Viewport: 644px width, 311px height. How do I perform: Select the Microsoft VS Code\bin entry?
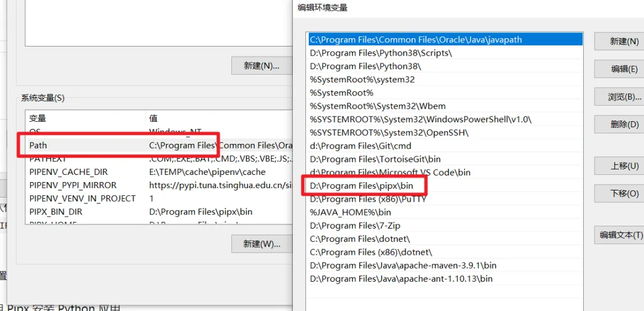pyautogui.click(x=445, y=173)
